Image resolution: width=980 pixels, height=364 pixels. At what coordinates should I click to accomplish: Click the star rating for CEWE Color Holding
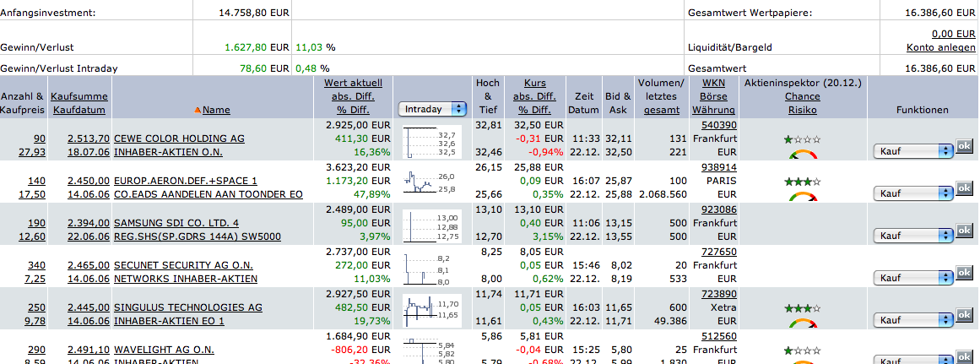[802, 139]
